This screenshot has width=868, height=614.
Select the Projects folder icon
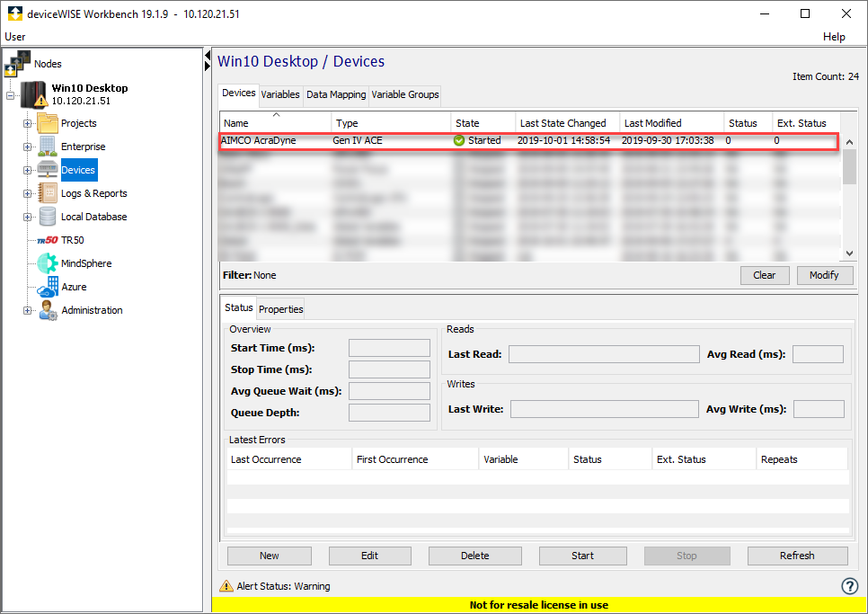pos(47,123)
